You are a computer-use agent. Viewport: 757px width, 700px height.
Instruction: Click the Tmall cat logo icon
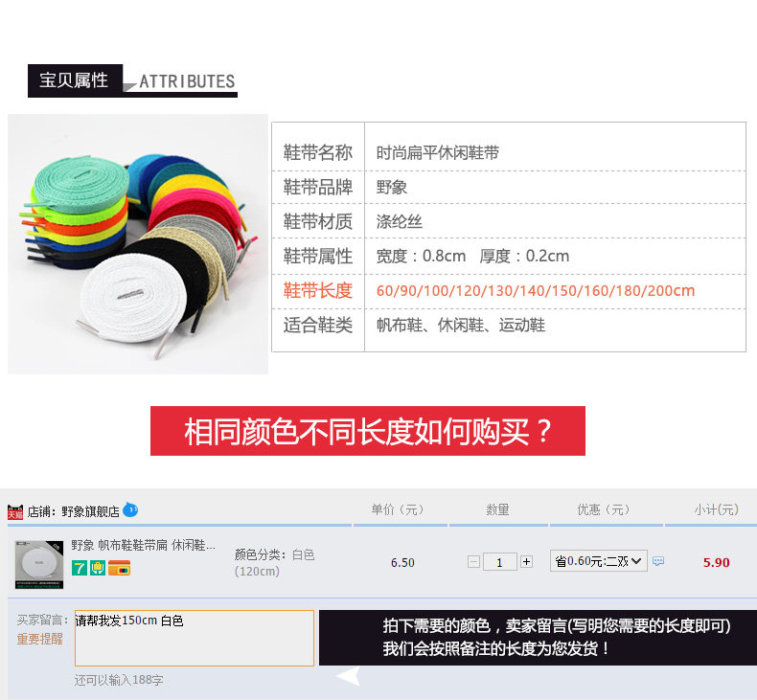tap(15, 511)
